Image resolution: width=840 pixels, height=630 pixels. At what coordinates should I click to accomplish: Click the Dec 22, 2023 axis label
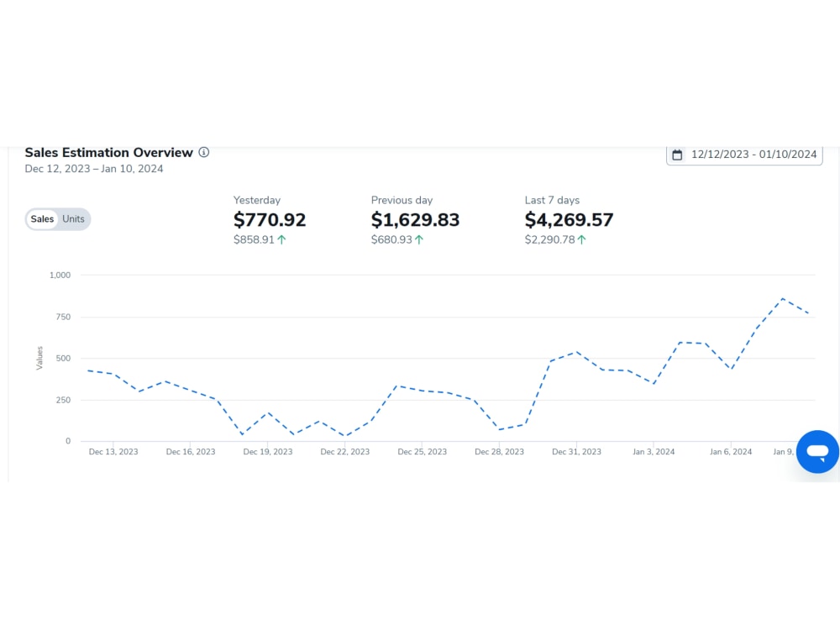(345, 452)
